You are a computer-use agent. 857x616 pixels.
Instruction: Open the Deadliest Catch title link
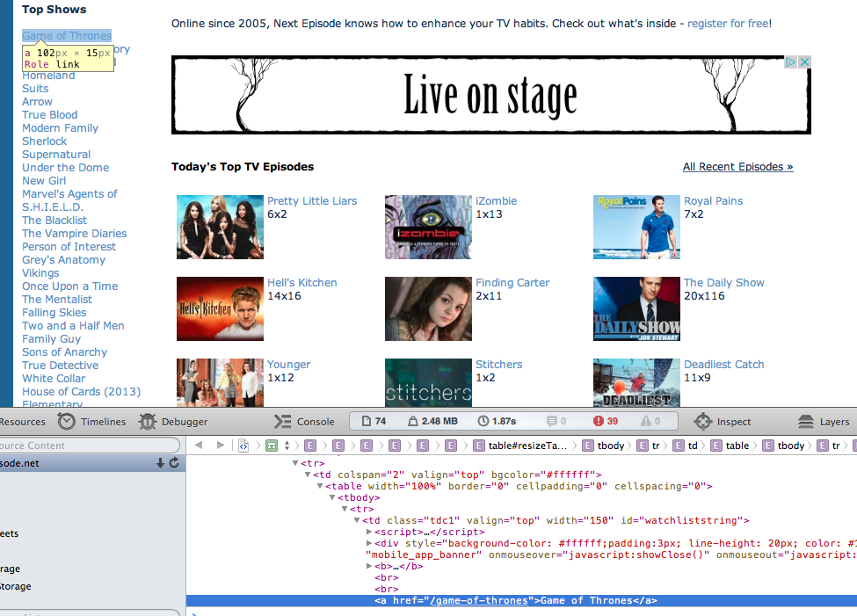click(723, 365)
